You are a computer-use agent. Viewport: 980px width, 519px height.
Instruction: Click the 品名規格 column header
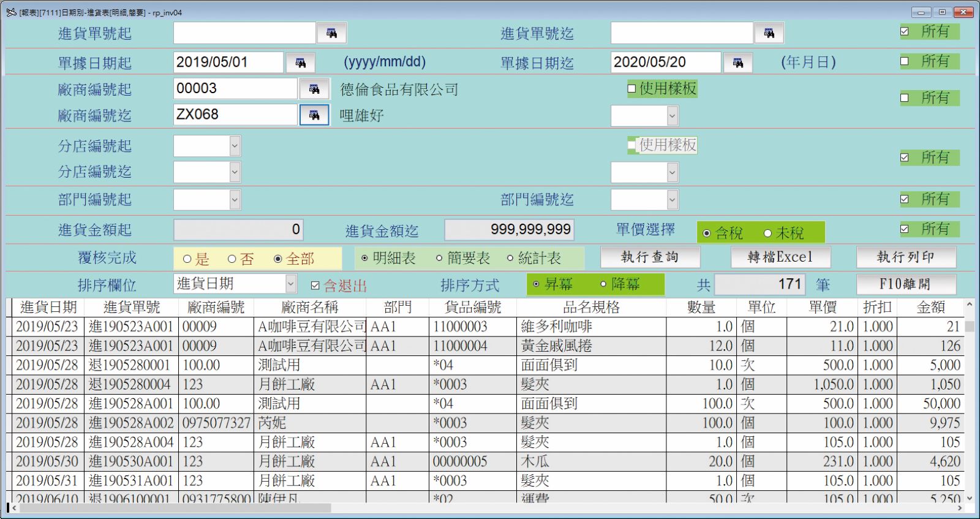click(x=592, y=308)
